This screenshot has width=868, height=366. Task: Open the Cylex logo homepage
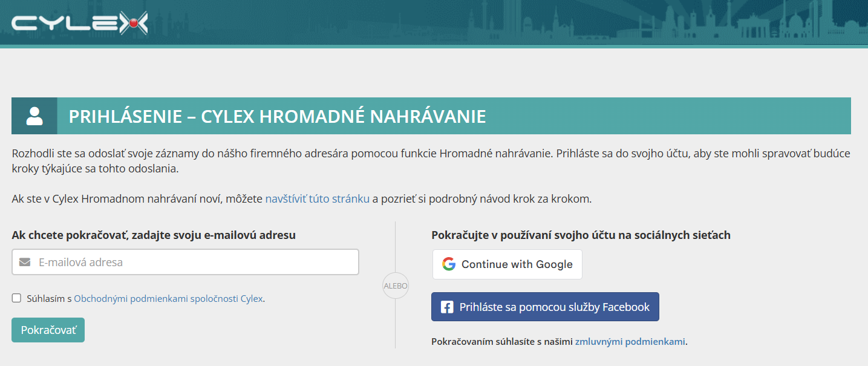pos(79,24)
